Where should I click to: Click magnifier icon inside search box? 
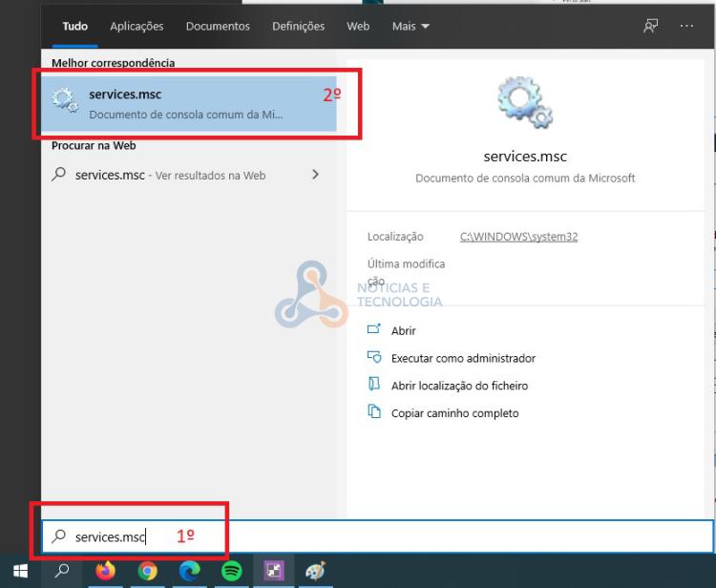point(59,535)
